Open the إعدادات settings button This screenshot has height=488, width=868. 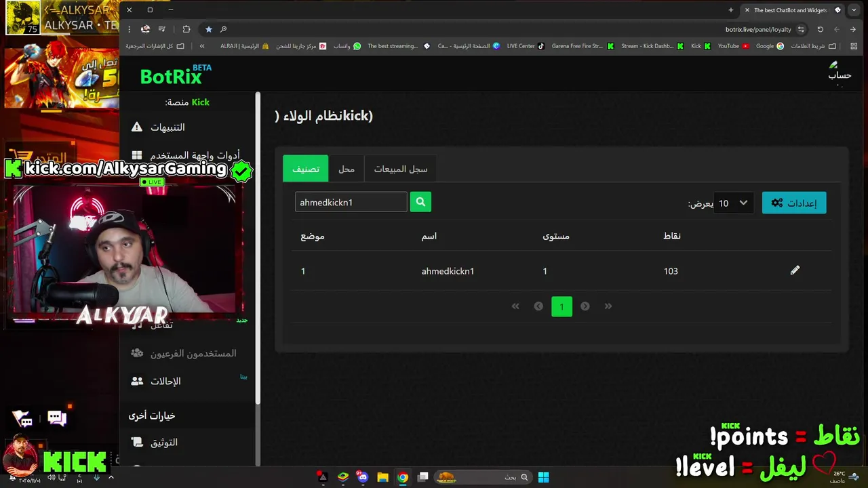point(794,203)
